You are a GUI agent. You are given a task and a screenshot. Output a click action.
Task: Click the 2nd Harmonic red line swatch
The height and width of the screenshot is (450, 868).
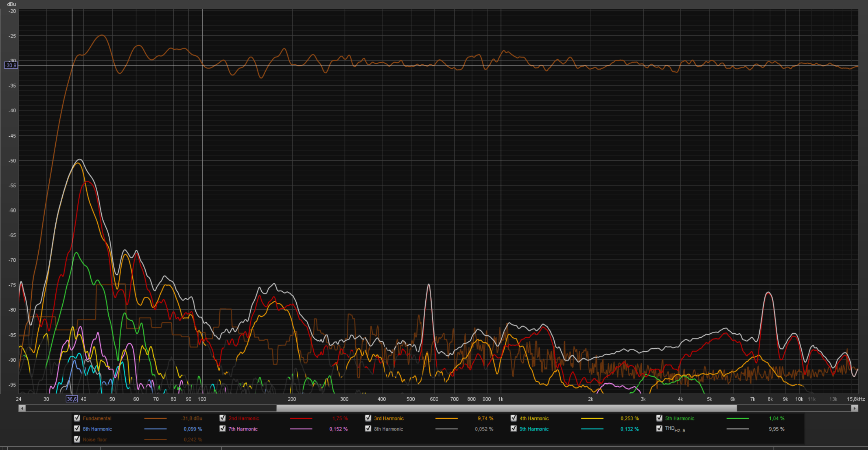click(x=301, y=419)
